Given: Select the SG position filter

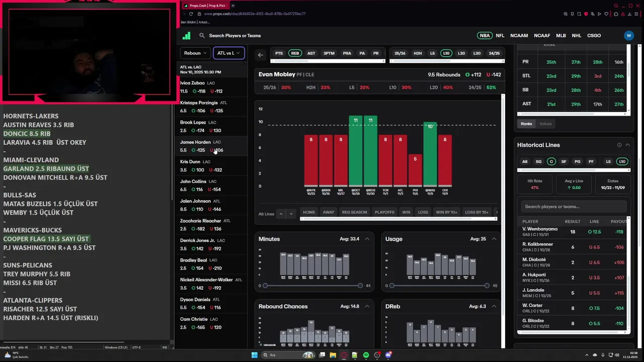Looking at the screenshot, I should pos(538,161).
